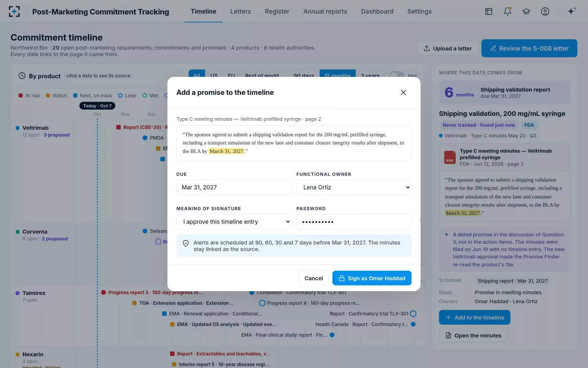Click the blue dot after Health Canada report
This screenshot has width=588, height=368.
[x=413, y=324]
